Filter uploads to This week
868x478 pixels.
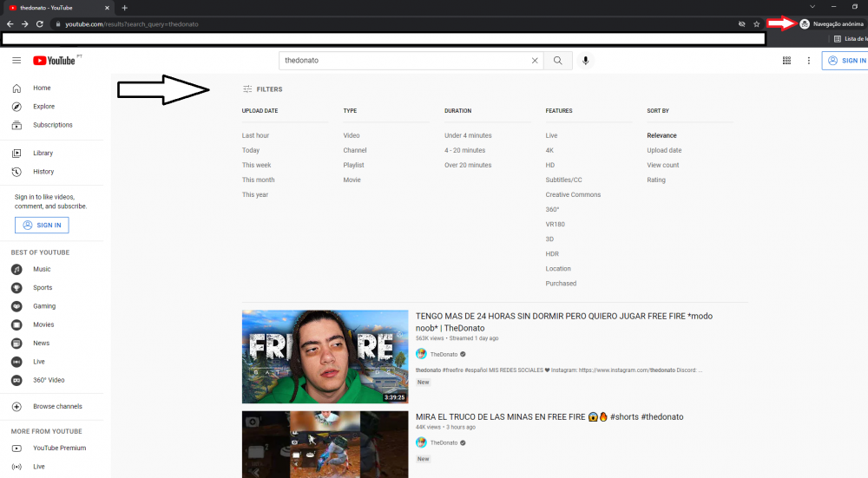[256, 165]
